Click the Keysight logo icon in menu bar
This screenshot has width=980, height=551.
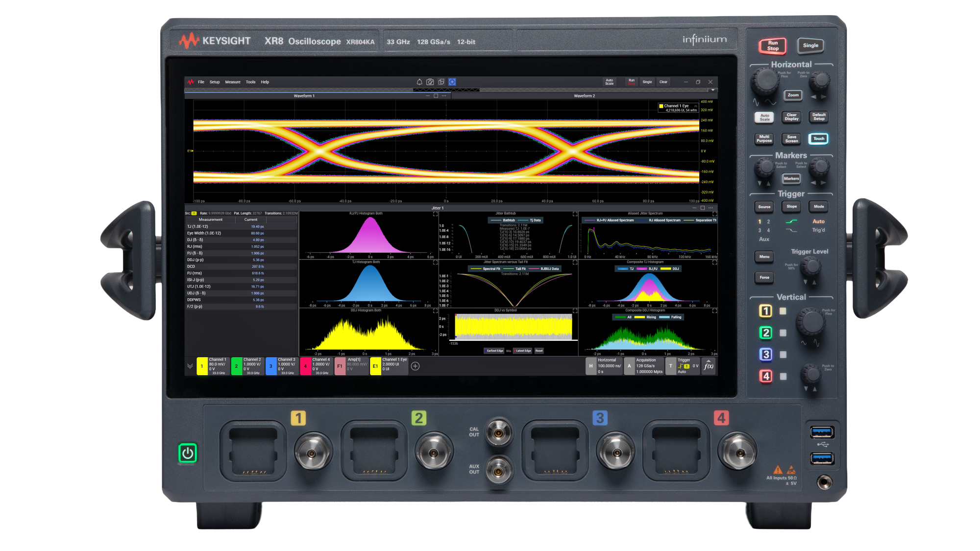click(191, 82)
